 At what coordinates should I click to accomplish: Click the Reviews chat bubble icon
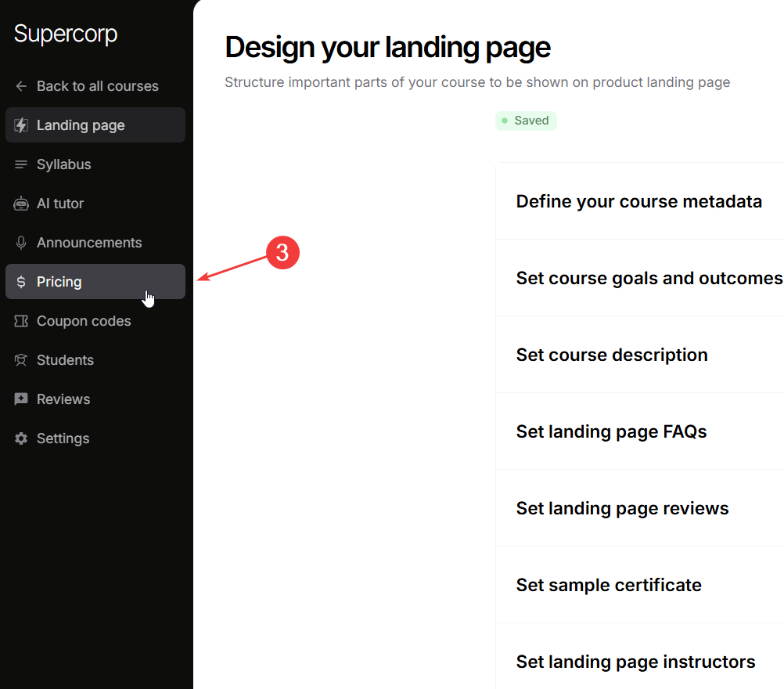(x=21, y=399)
